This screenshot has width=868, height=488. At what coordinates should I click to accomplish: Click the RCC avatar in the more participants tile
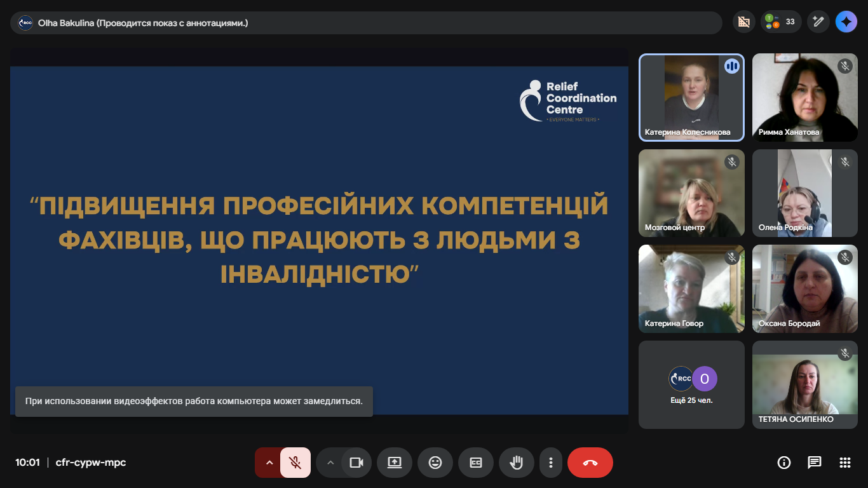[681, 379]
